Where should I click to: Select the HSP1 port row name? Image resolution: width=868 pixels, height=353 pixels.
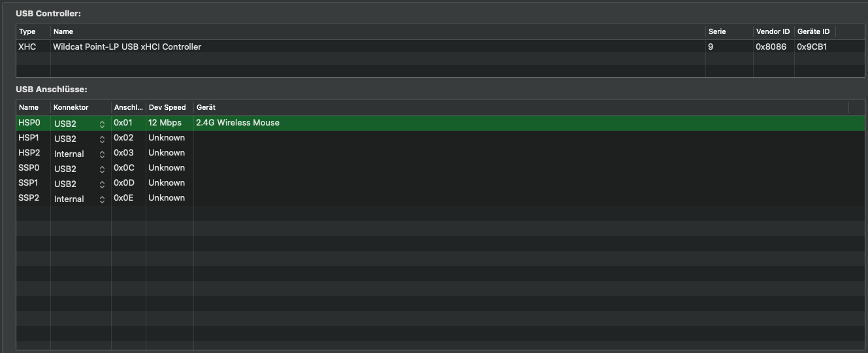click(29, 138)
